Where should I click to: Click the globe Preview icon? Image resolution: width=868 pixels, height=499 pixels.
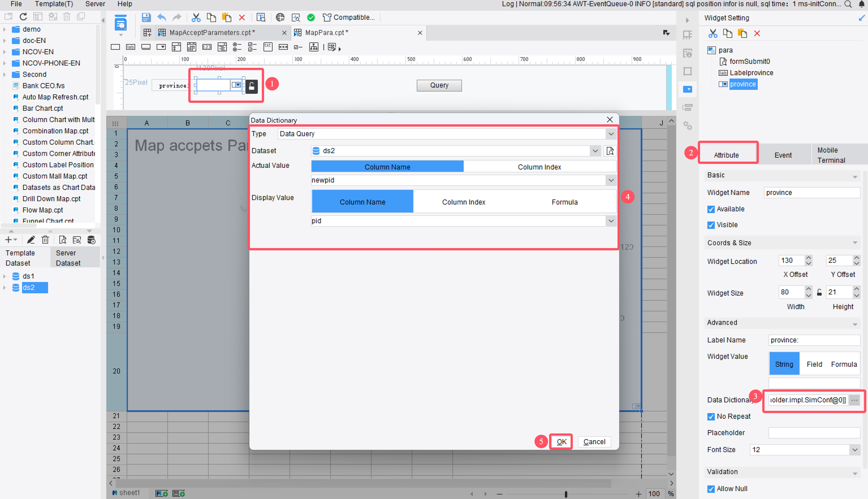(x=280, y=17)
